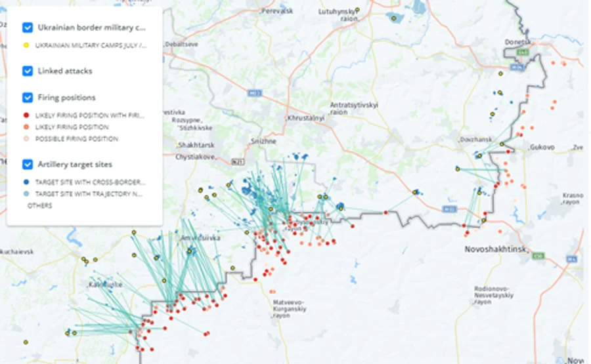591x364 pixels.
Task: Click the Rozsypne village label
Action: 187,120
